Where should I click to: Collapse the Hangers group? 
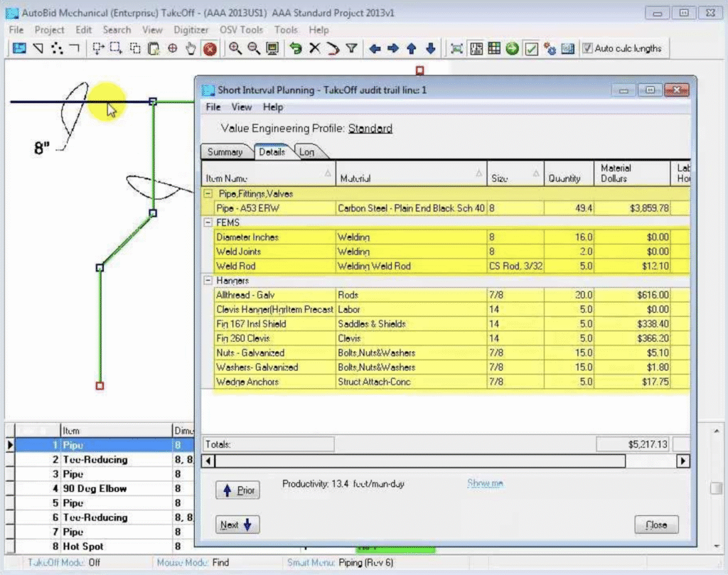coord(208,280)
